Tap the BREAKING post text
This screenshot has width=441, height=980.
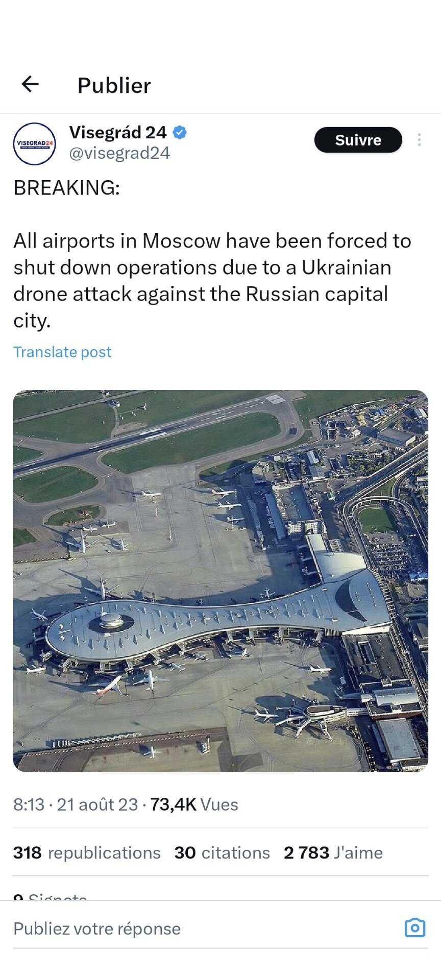coord(67,188)
